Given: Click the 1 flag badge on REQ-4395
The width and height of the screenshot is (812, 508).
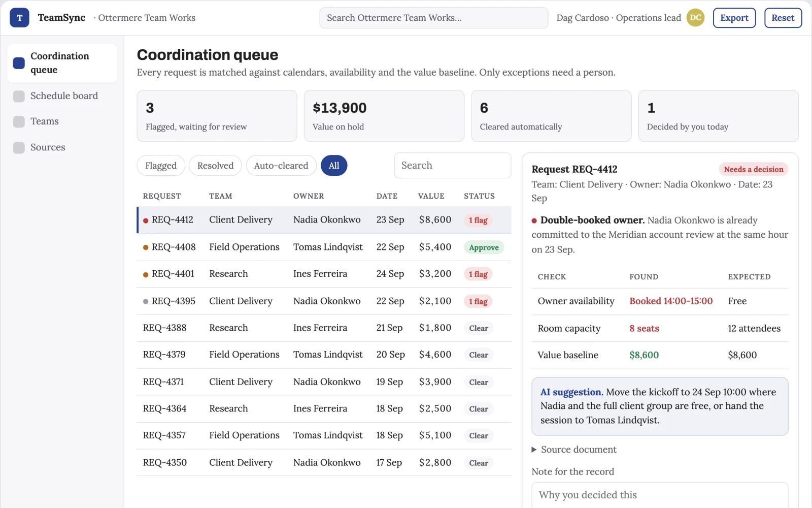Looking at the screenshot, I should (478, 302).
